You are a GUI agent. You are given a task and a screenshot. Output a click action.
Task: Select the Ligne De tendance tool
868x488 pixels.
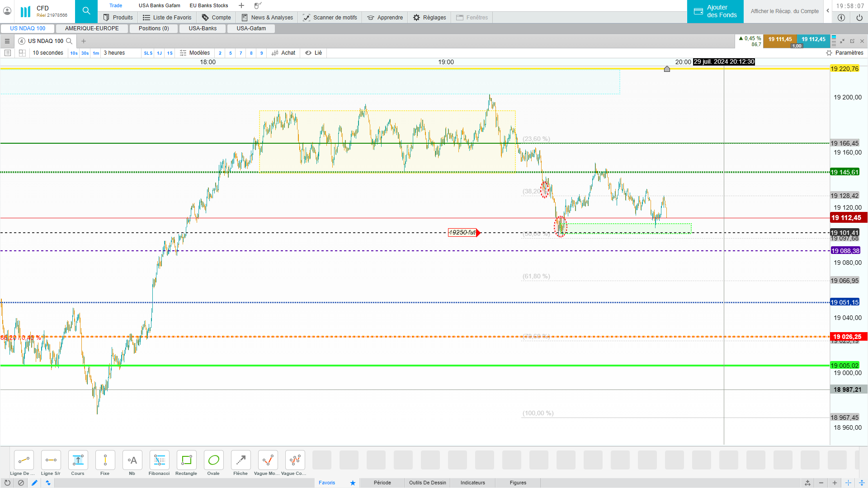(24, 460)
